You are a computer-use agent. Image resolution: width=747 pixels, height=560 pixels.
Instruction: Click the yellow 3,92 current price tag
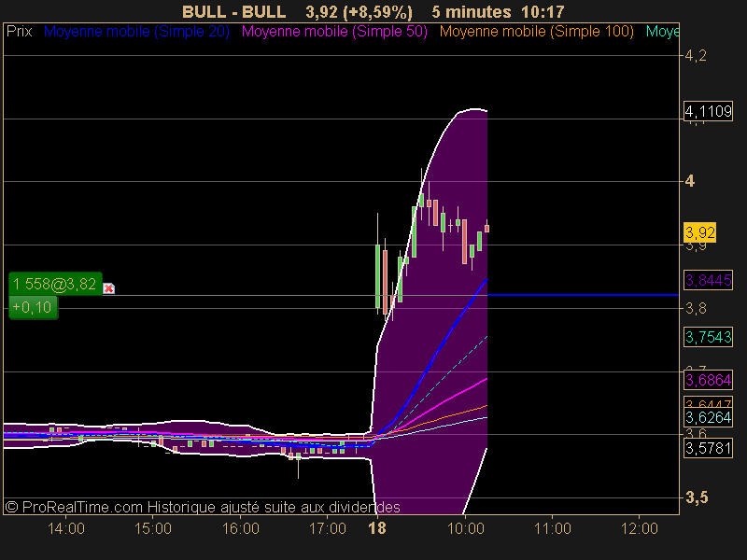pos(699,232)
